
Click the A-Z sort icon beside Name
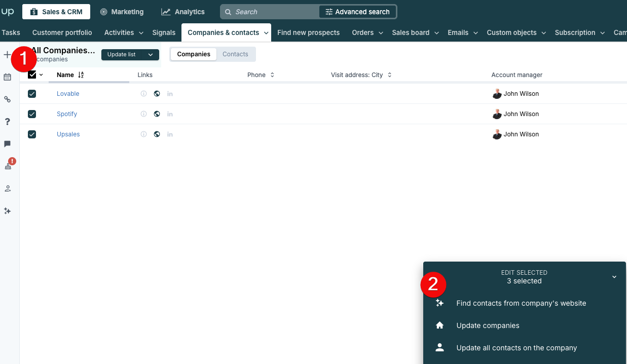(x=81, y=75)
